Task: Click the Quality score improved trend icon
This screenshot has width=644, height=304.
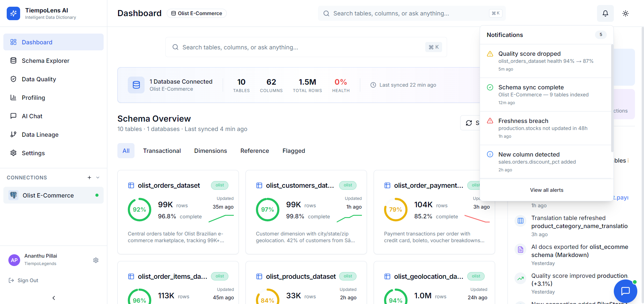Action: [x=521, y=278]
